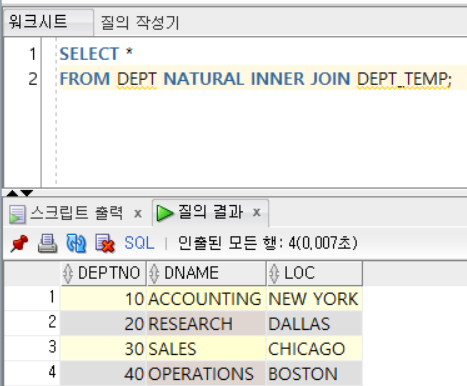Click the script output tab icon
This screenshot has width=467, height=386.
[17, 214]
